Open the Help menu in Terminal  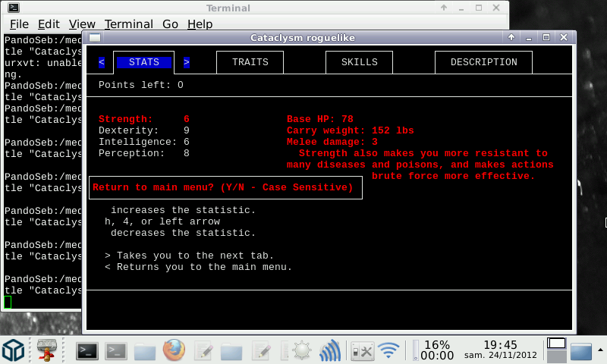click(200, 24)
